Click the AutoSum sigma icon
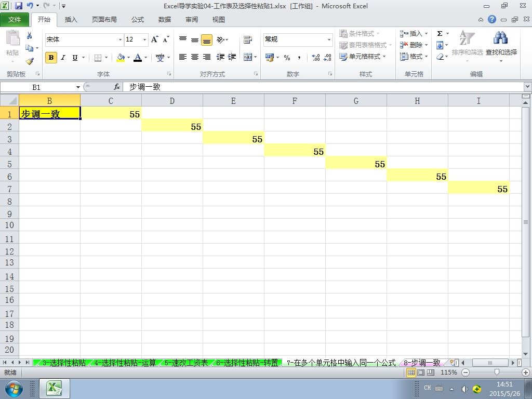Image resolution: width=532 pixels, height=399 pixels. (x=440, y=33)
